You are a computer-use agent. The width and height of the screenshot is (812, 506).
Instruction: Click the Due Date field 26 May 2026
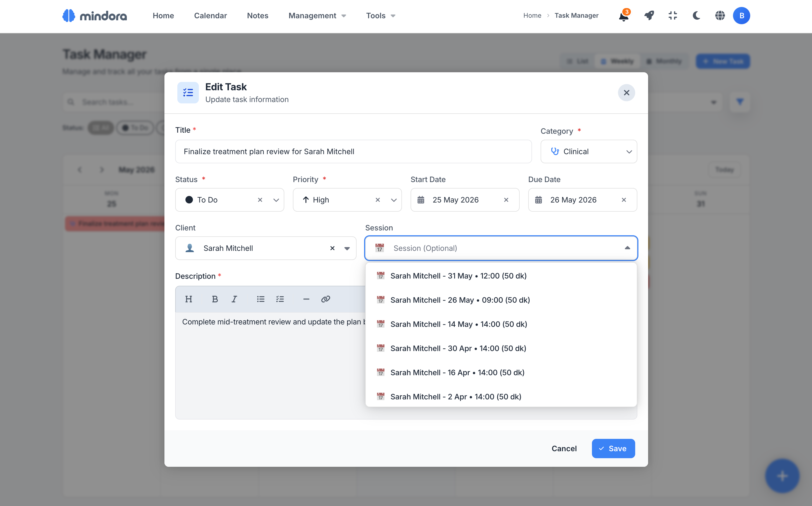(x=582, y=200)
